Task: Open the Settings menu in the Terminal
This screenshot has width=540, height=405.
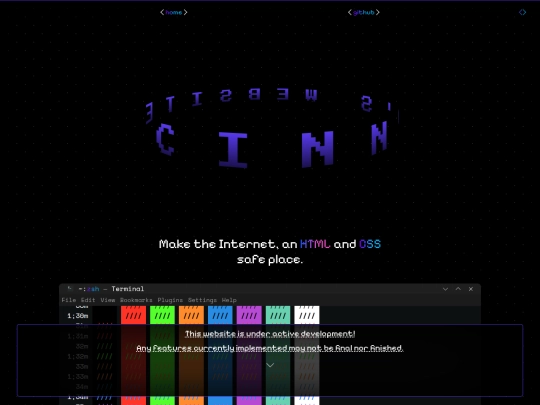Action: (x=202, y=300)
